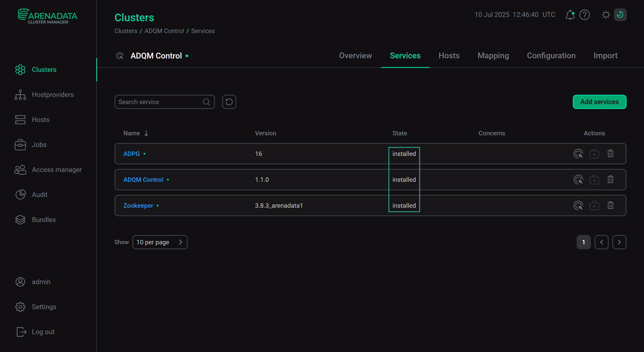The width and height of the screenshot is (644, 352).
Task: Click the add action icon on ADQM Control row
Action: [594, 179]
